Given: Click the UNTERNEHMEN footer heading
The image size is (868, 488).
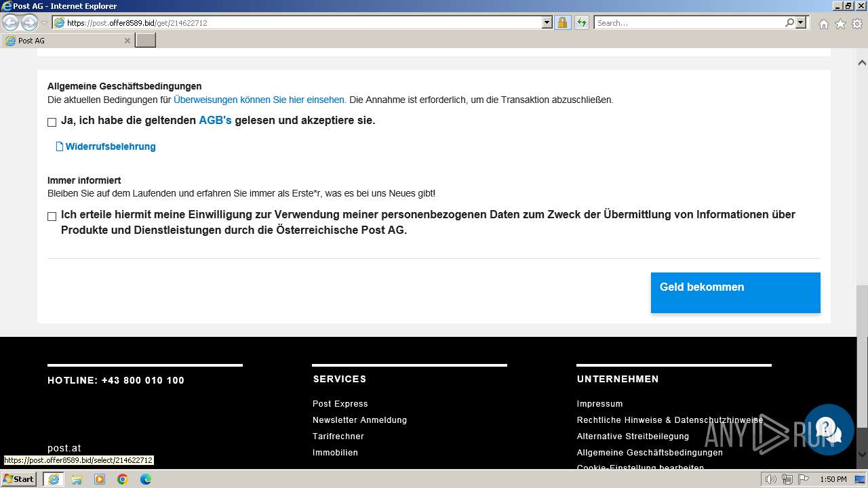Looking at the screenshot, I should (618, 379).
